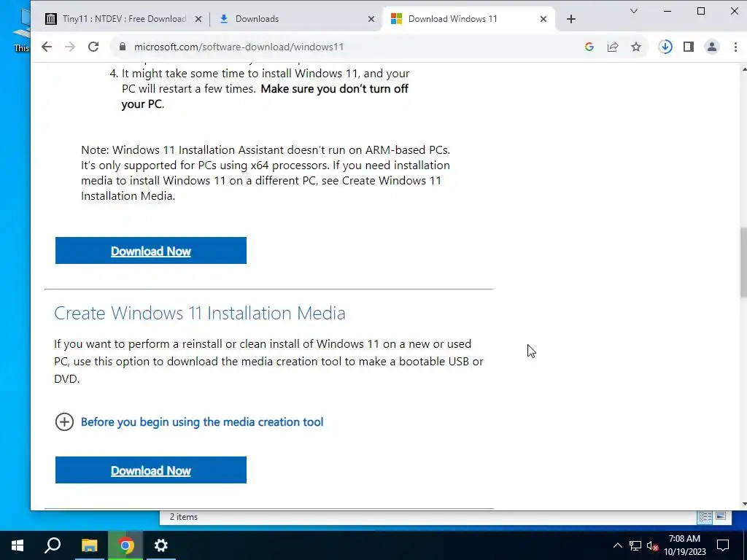Open Settings gear in taskbar
The width and height of the screenshot is (747, 560).
(x=161, y=545)
